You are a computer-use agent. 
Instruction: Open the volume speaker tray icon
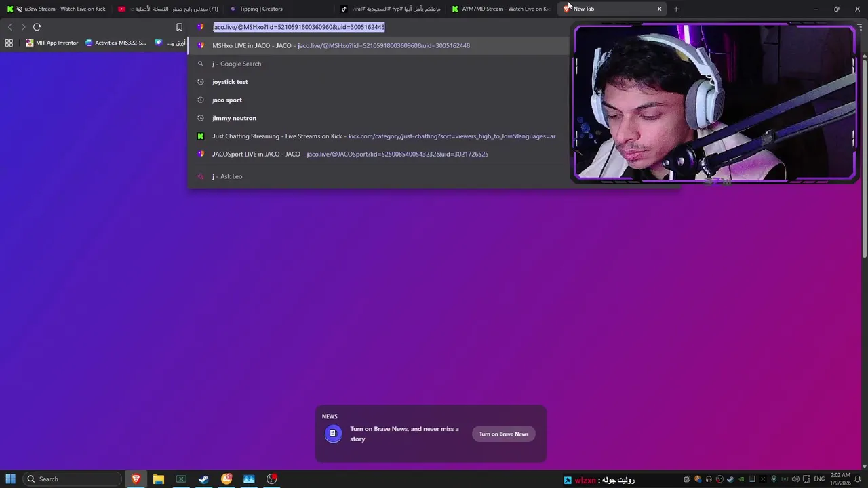(795, 479)
